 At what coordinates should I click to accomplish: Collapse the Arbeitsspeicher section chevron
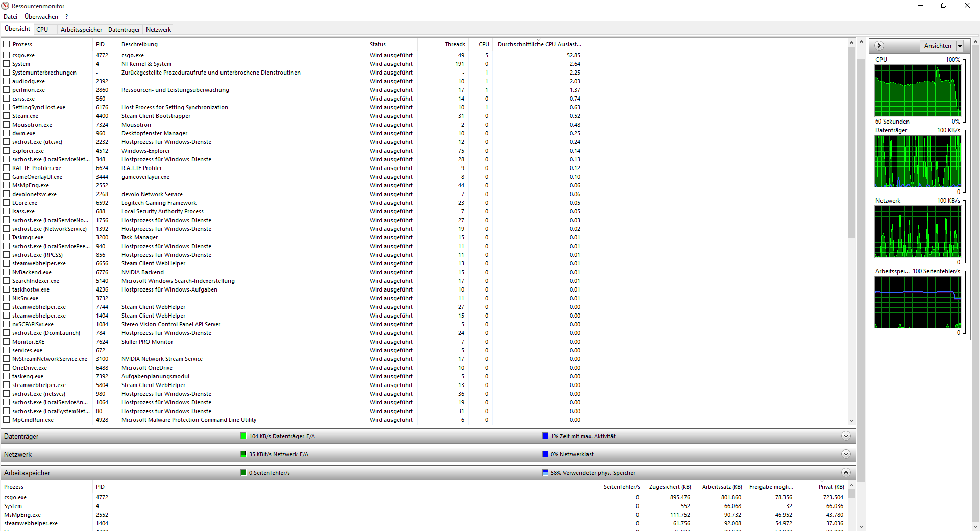click(x=846, y=473)
